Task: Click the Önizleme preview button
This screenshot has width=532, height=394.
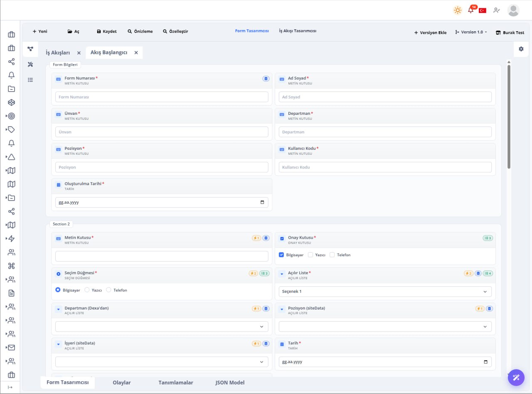Action: [x=140, y=31]
